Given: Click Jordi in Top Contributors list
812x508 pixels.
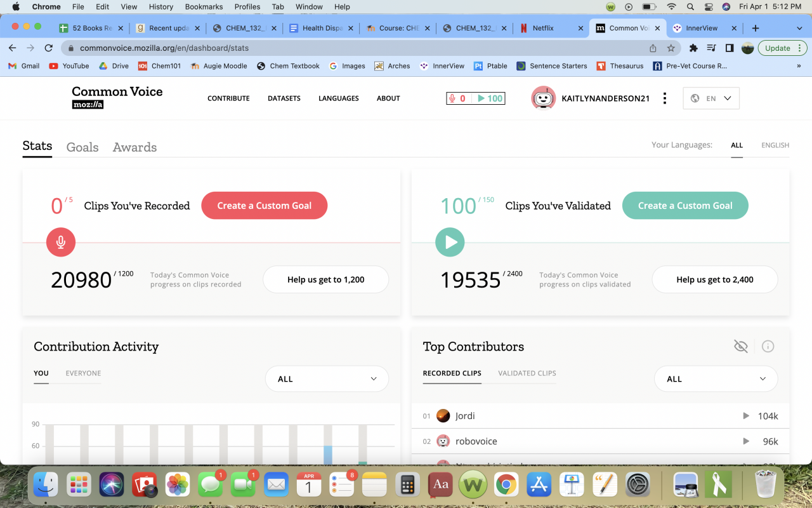Looking at the screenshot, I should [465, 416].
